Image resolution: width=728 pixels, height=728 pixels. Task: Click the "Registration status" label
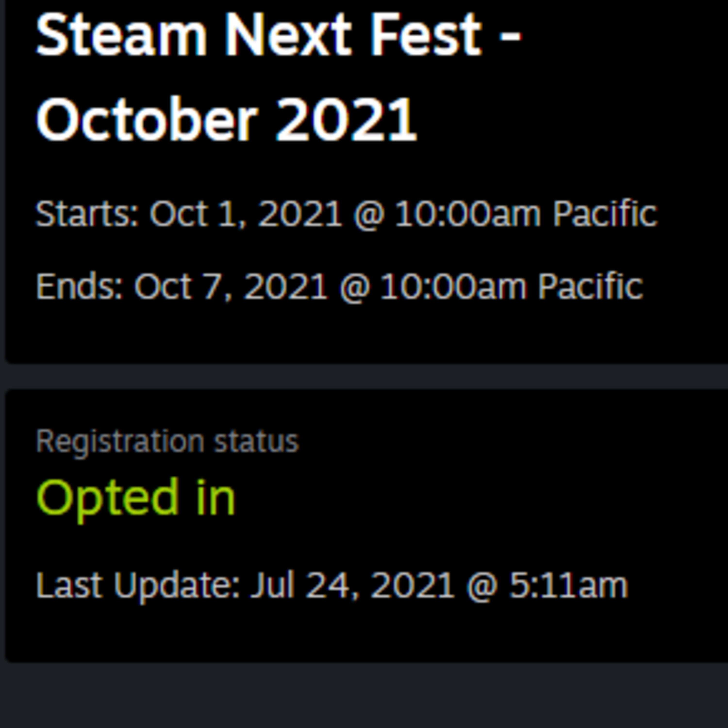pos(167,441)
